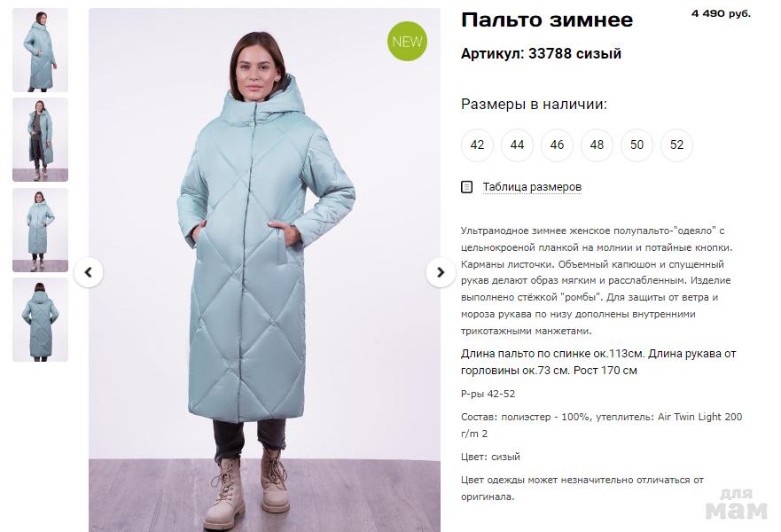Screen dimensions: 781x532
Task: Show the previous product photo arrow
Action: tap(89, 272)
